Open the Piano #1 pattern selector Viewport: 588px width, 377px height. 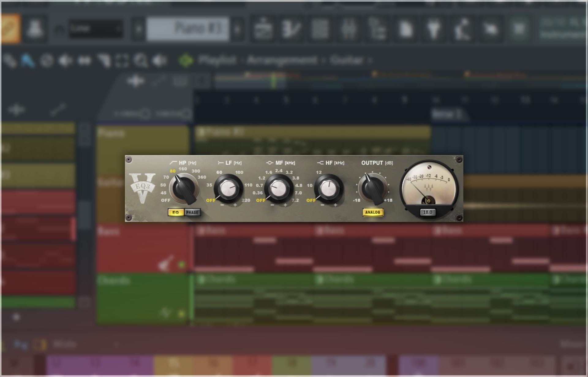[x=188, y=29]
